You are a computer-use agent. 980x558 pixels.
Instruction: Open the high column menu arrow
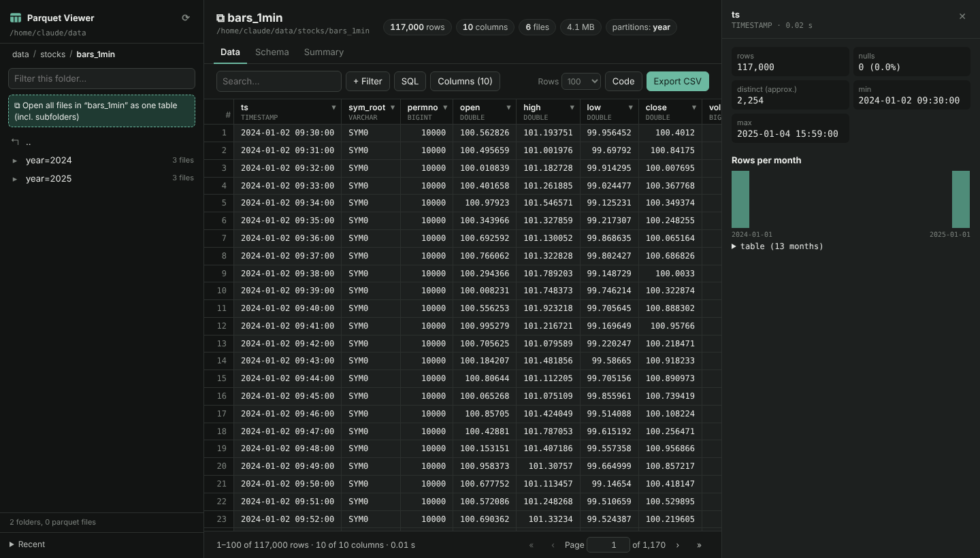(572, 108)
